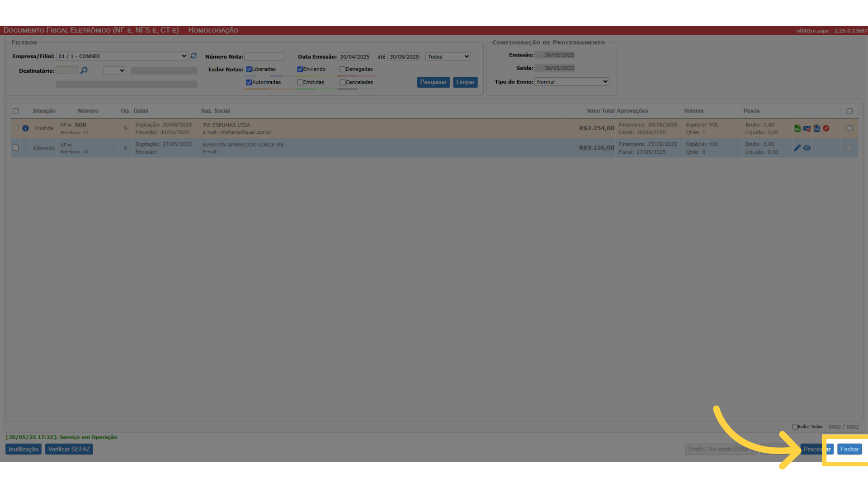Click the Pesquisar button
This screenshot has height=488, width=868.
(x=433, y=82)
